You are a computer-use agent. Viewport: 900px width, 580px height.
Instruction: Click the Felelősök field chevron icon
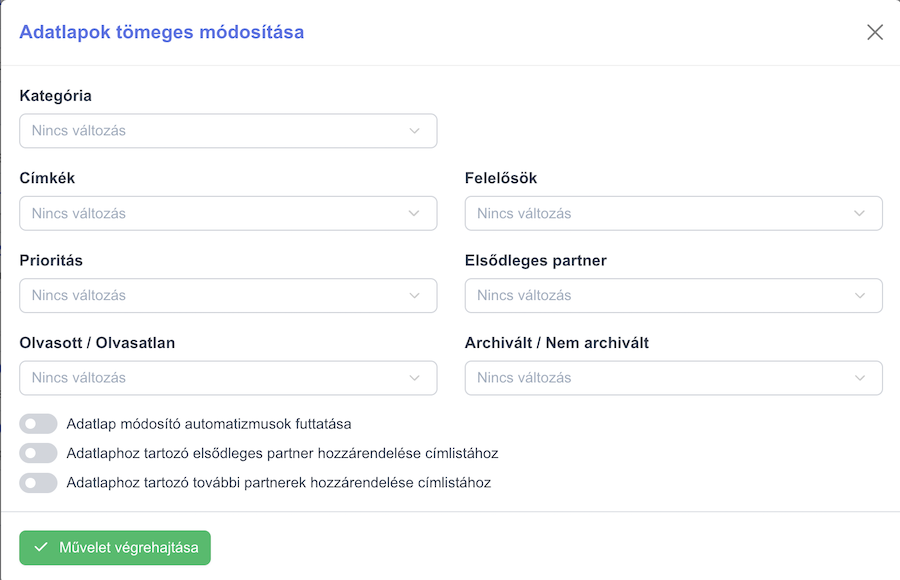[859, 214]
